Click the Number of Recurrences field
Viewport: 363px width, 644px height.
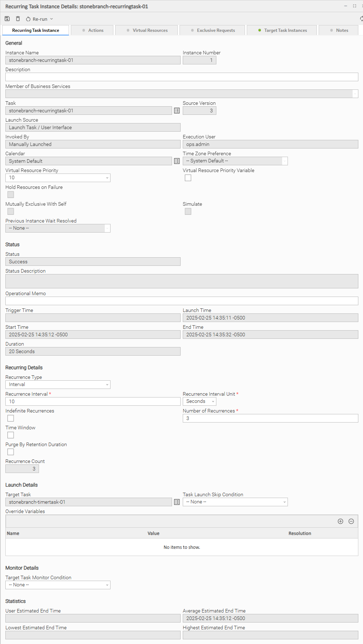[x=270, y=418]
